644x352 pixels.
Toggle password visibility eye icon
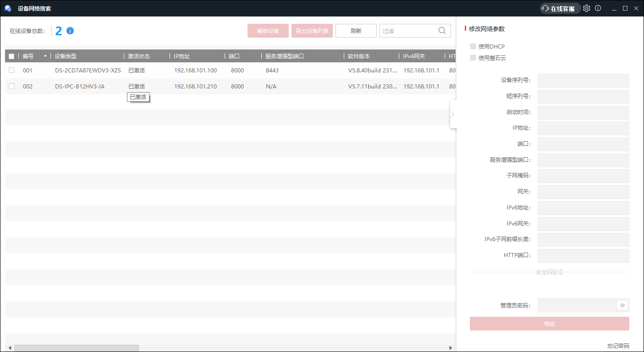tap(622, 305)
